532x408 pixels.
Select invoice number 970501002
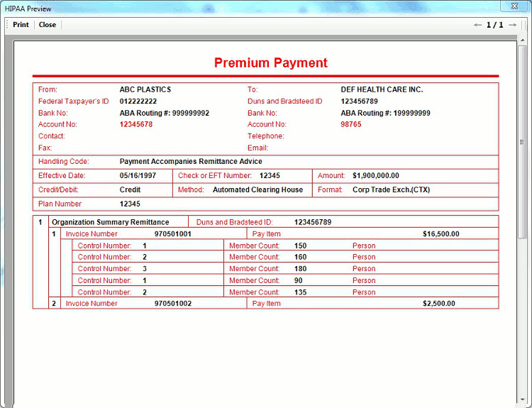click(x=172, y=304)
